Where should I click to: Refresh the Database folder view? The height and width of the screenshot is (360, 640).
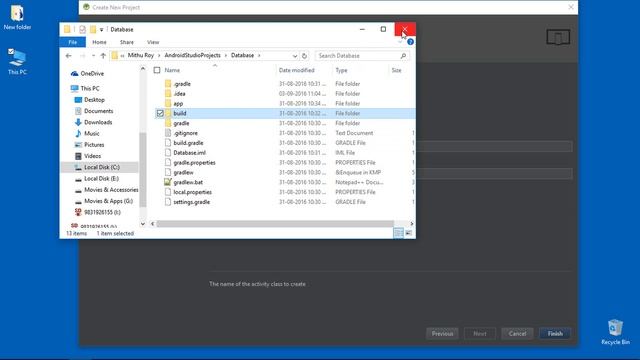(x=304, y=56)
